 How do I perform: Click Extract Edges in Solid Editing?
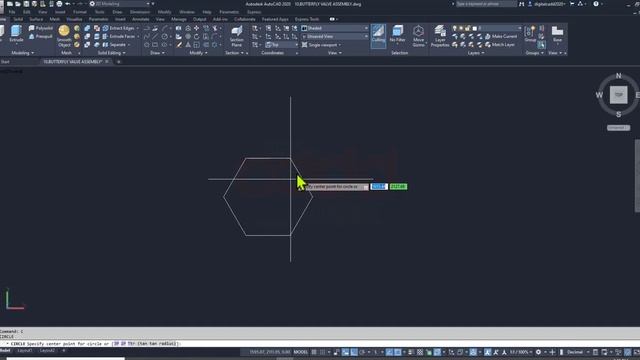coord(118,28)
